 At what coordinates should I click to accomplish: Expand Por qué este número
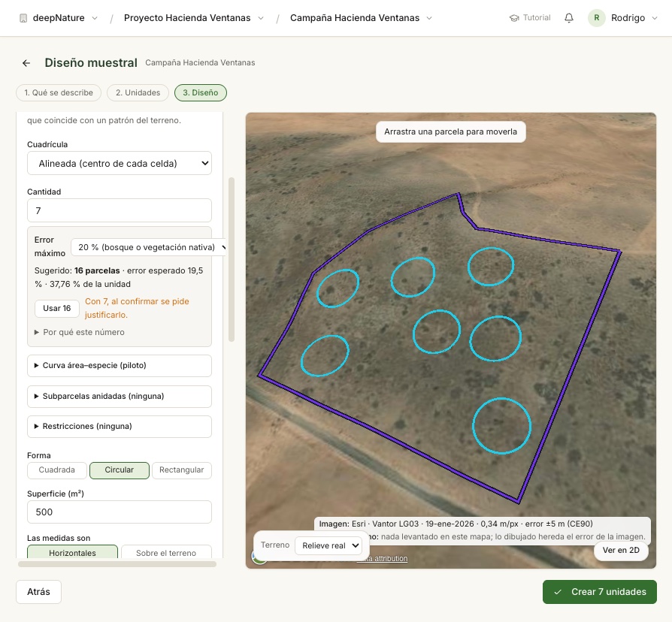pos(79,332)
